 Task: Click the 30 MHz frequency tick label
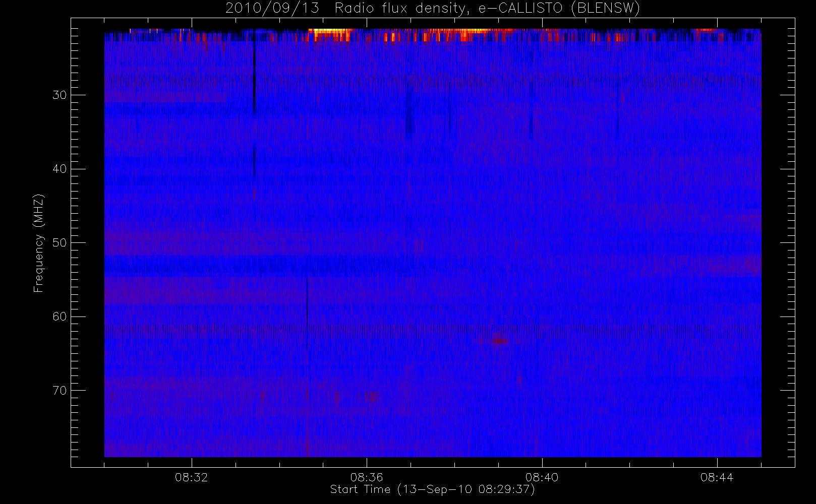point(60,95)
